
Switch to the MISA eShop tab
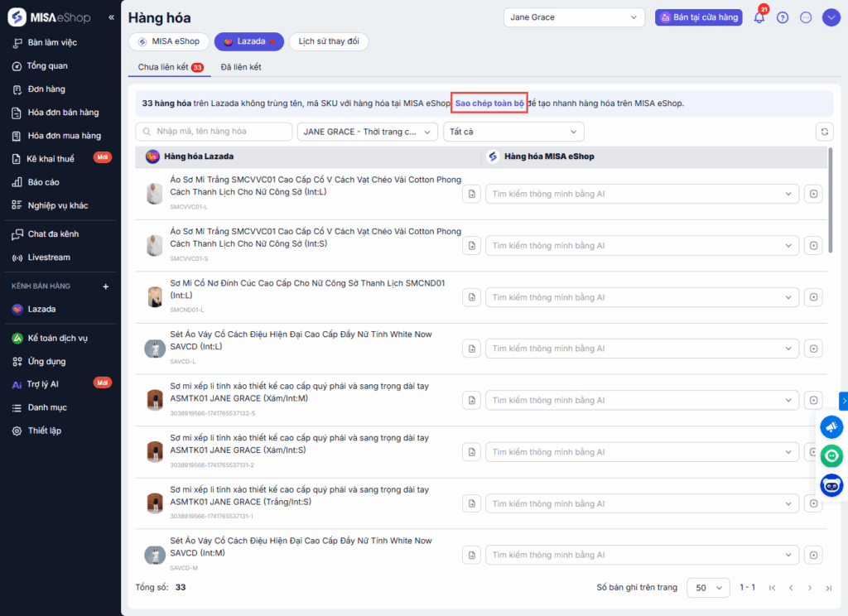coord(169,41)
